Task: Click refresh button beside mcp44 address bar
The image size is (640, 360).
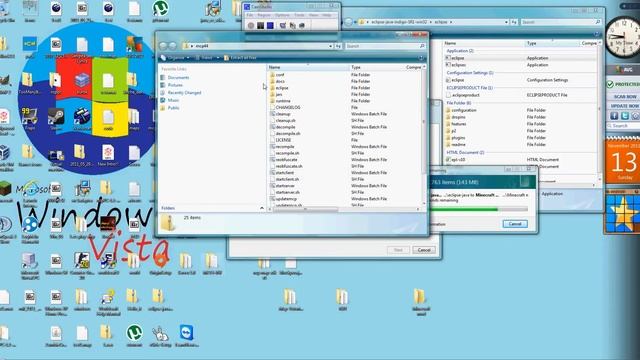Action: [x=338, y=46]
